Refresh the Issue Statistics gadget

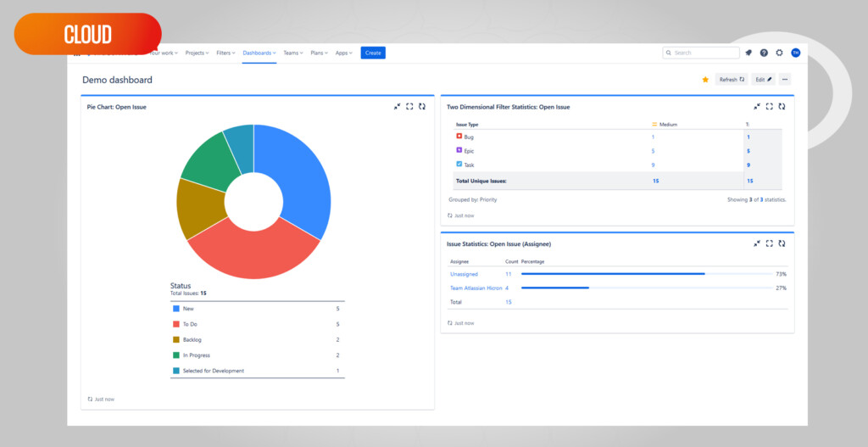781,243
